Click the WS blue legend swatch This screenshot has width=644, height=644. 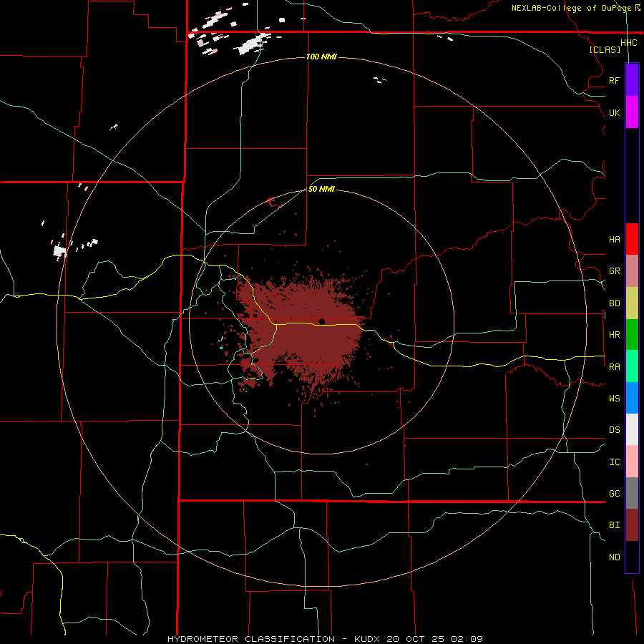pyautogui.click(x=632, y=398)
